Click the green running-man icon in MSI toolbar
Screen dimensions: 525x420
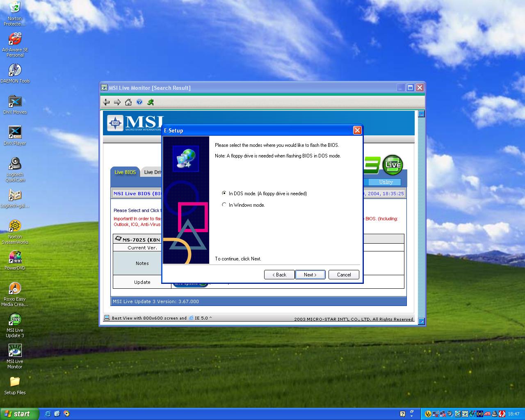151,102
